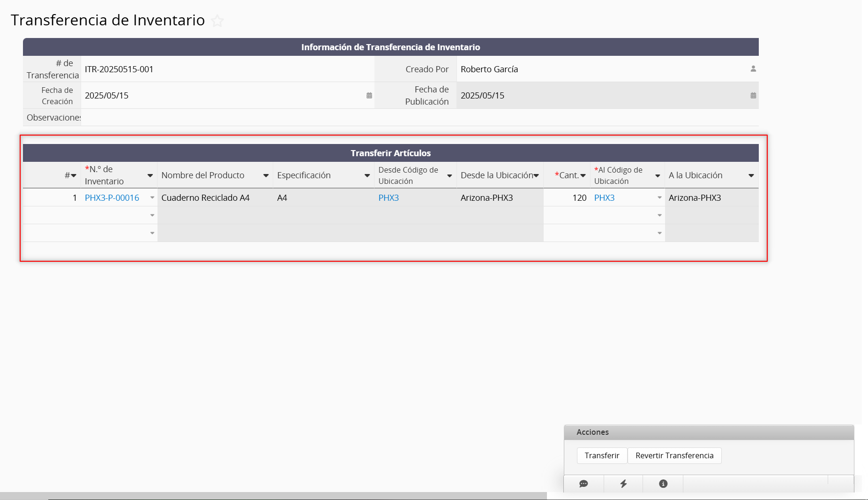
Task: Open the Especificación column dropdown arrow
Action: click(x=367, y=175)
